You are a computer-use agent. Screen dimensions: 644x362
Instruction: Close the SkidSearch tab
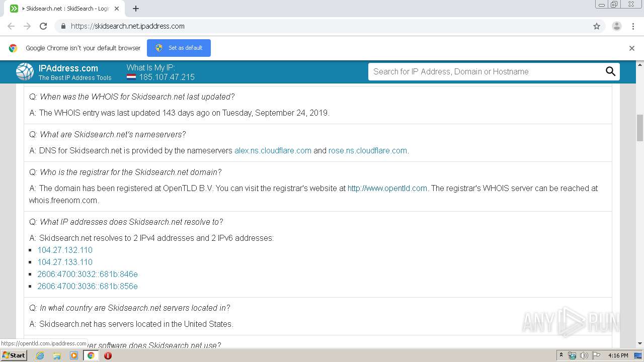pos(117,9)
